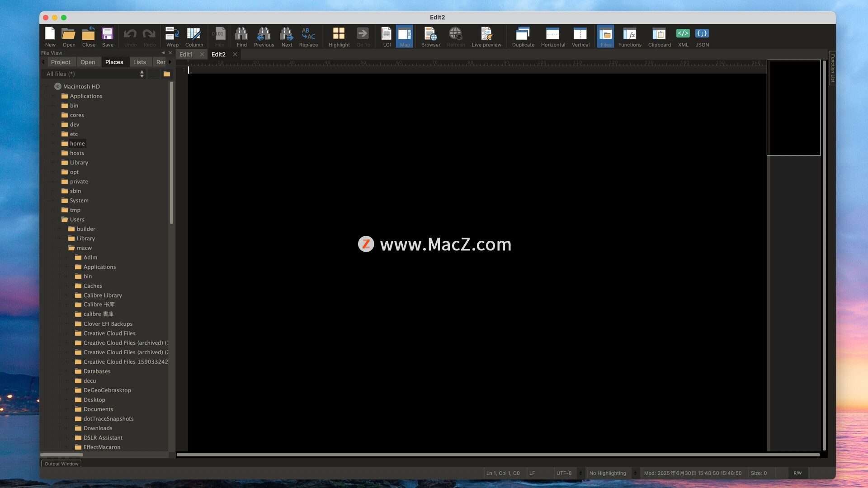
Task: Select the home folder
Action: 77,144
